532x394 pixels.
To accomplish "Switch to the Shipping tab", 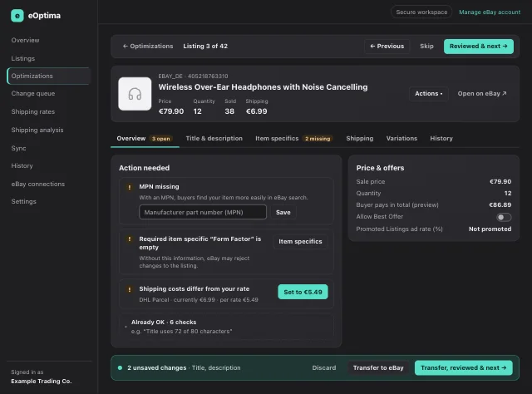I will pos(360,139).
